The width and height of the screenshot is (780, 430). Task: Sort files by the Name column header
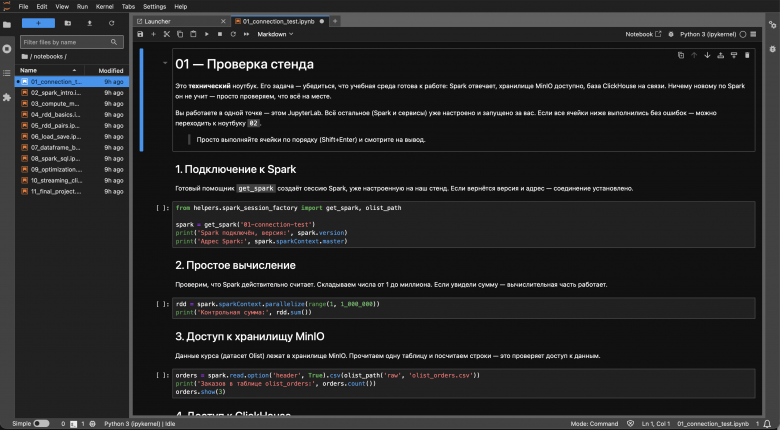(49, 70)
